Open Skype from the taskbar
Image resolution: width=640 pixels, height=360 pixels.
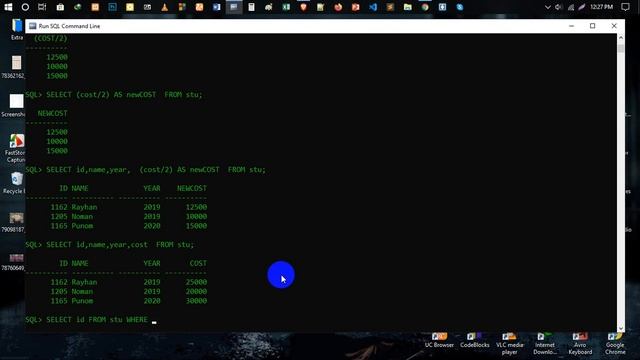click(460, 7)
